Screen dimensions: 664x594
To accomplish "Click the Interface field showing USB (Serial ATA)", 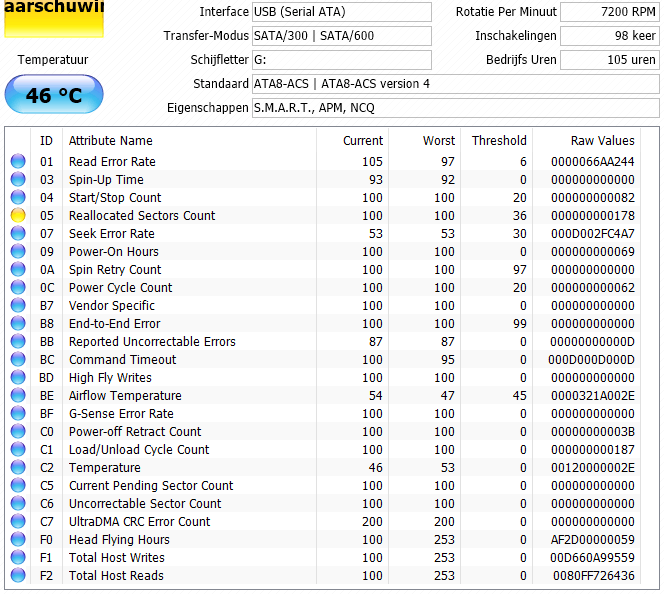I will tap(342, 12).
